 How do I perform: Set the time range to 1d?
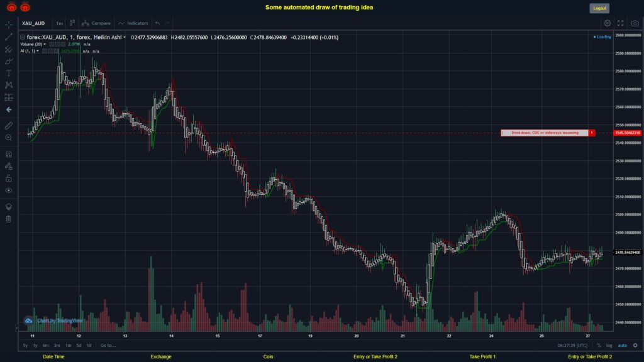pos(89,346)
